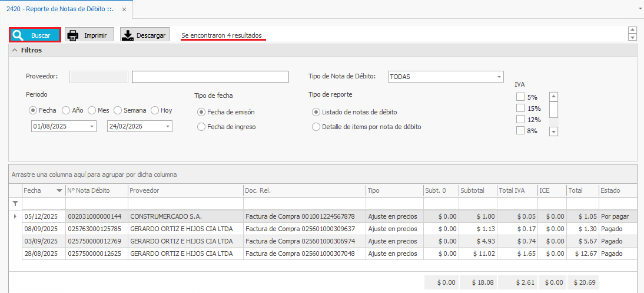
Task: Click the Buscar magnifier icon
Action: click(18, 35)
